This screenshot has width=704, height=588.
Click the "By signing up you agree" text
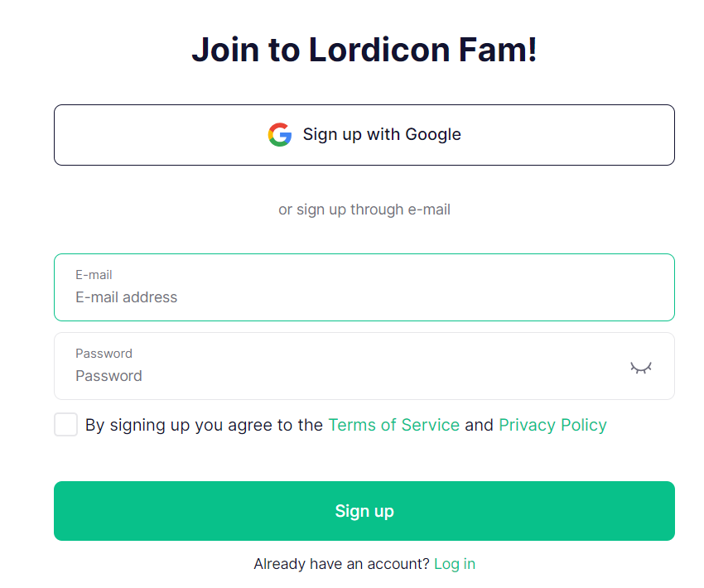[x=204, y=425]
